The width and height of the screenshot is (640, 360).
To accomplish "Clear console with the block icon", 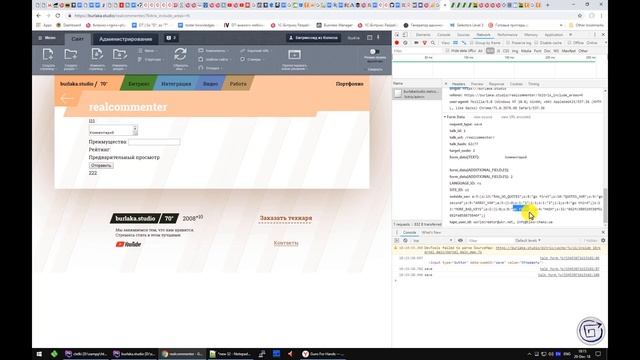I will pyautogui.click(x=405, y=241).
